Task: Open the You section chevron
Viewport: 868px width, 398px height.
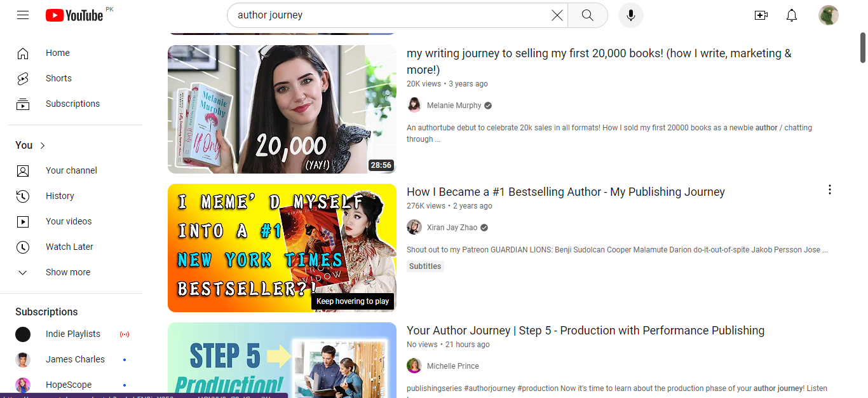Action: point(43,146)
